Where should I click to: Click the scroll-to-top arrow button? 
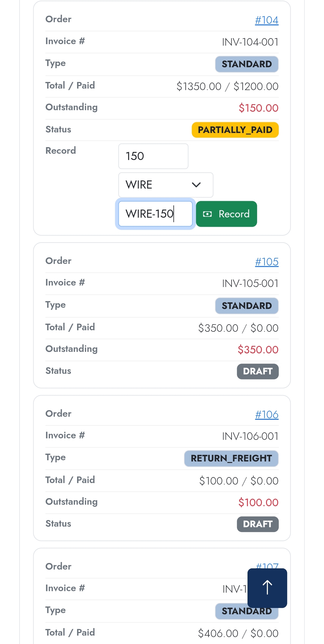click(x=267, y=587)
